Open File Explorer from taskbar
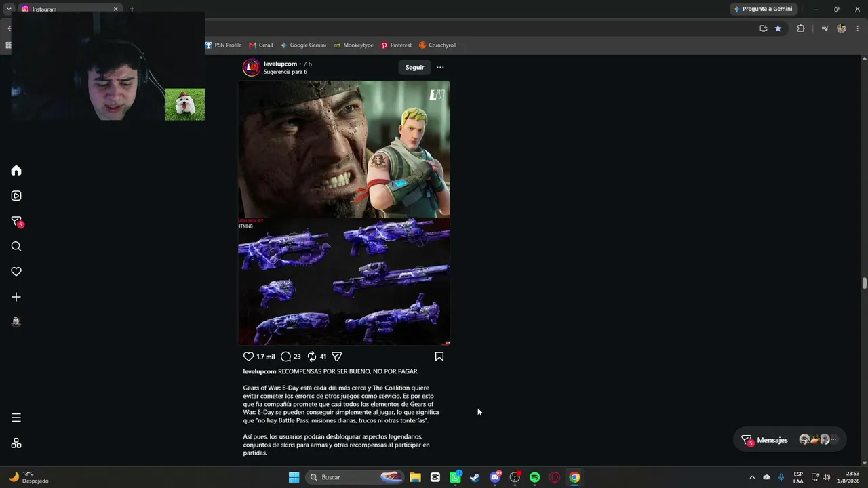 click(x=415, y=477)
